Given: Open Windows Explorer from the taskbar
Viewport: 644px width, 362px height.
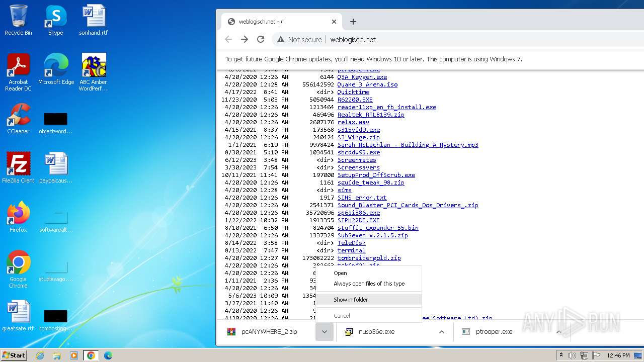Looking at the screenshot, I should 57,355.
